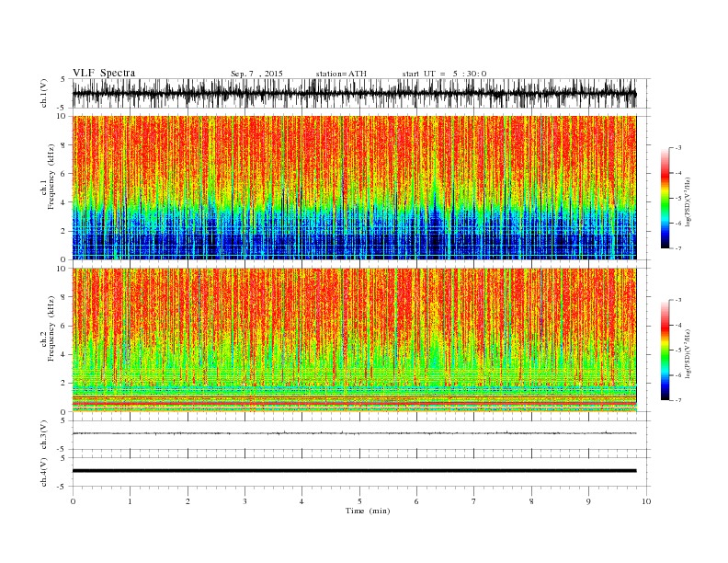Screen dimensions: 728x563
Task: Click the ch.2 color bar log(PSD) label
Action: pos(688,353)
